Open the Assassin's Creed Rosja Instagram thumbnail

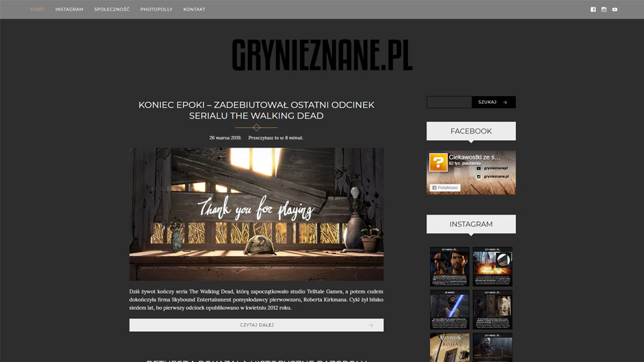click(449, 348)
